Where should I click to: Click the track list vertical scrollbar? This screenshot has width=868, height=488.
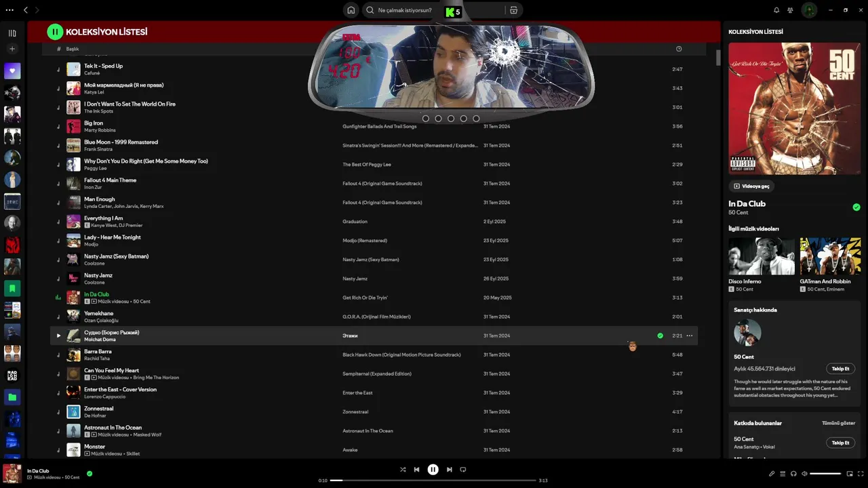(718, 58)
